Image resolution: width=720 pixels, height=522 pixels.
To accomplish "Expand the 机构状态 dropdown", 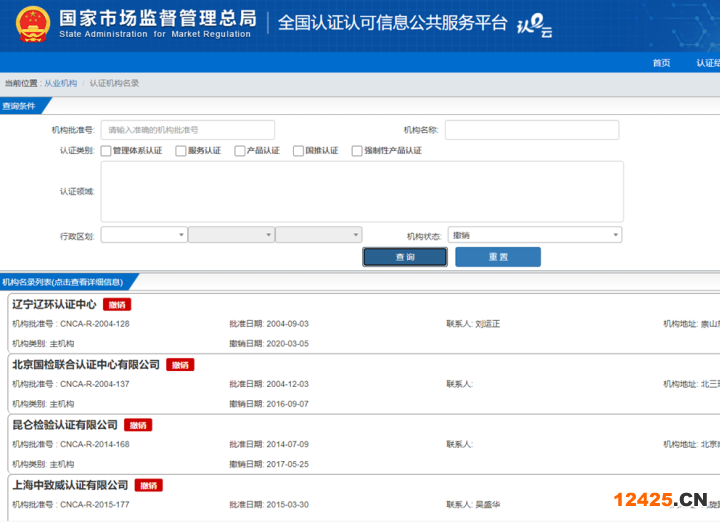I will coord(535,235).
